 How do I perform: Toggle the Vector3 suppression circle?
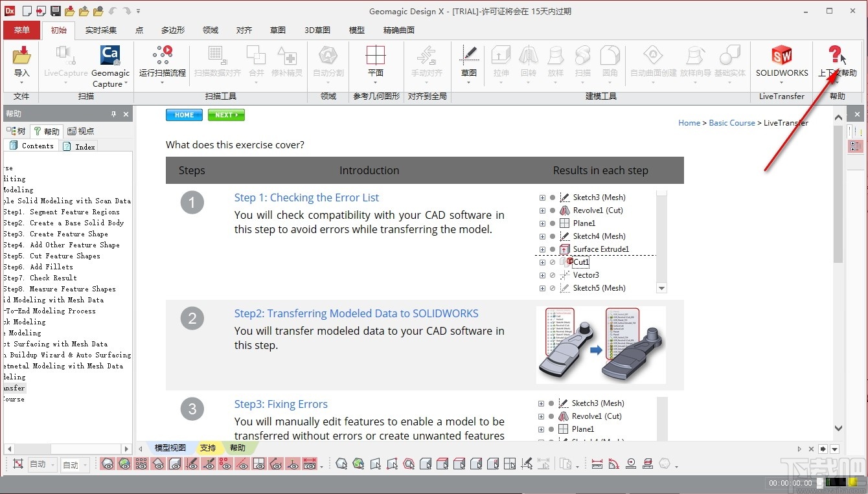(552, 275)
